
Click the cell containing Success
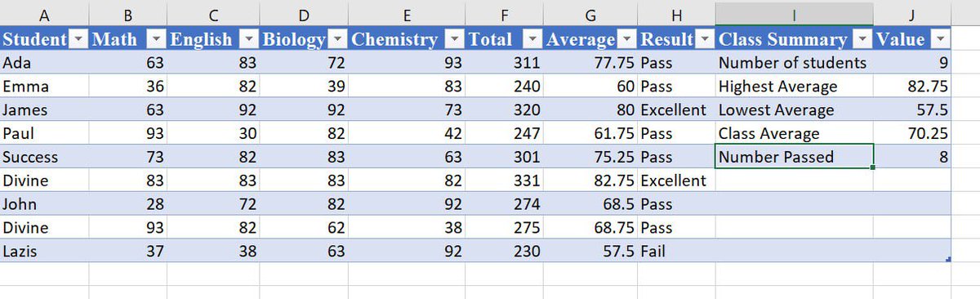(44, 157)
